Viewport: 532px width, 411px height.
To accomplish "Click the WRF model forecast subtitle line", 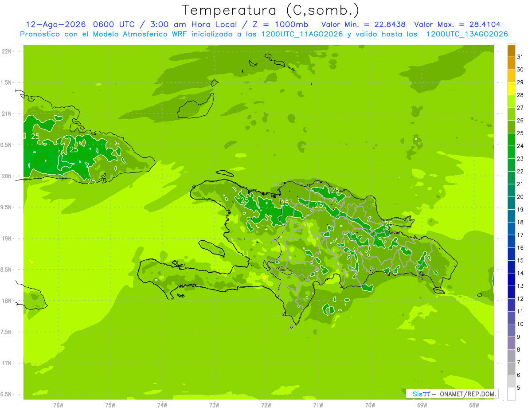I will click(x=264, y=34).
